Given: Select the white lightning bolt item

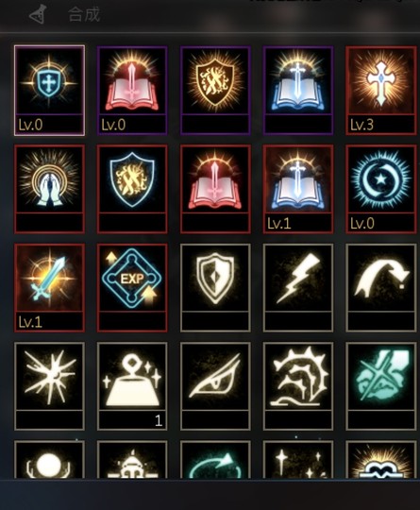Looking at the screenshot, I should click(298, 287).
